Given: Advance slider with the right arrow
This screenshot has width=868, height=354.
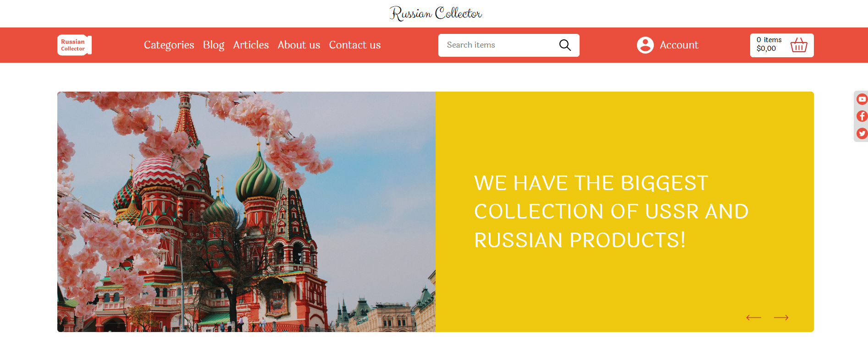Looking at the screenshot, I should pos(781,317).
